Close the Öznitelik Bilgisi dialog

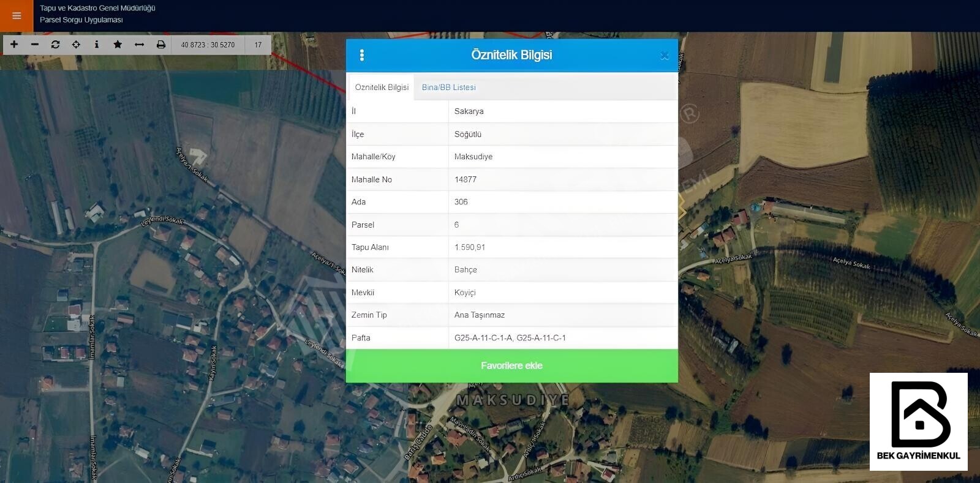tap(665, 56)
